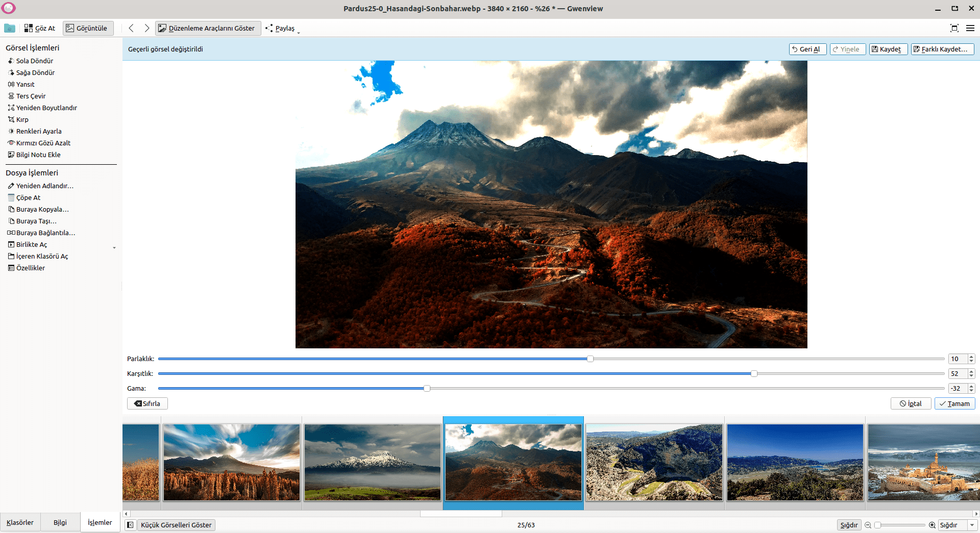Viewport: 980px width, 533px height.
Task: Switch to the Klasörler tab
Action: tap(20, 523)
